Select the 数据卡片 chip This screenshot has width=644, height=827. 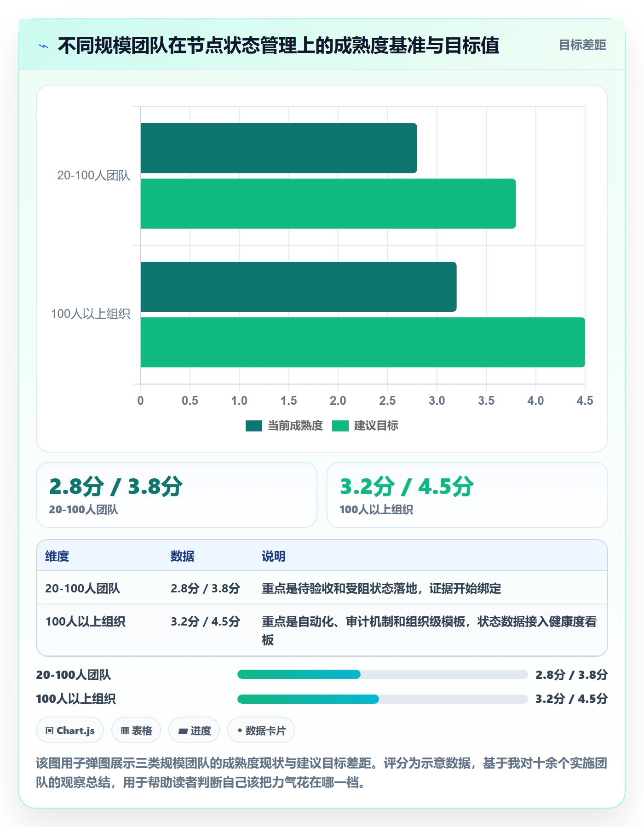[261, 730]
